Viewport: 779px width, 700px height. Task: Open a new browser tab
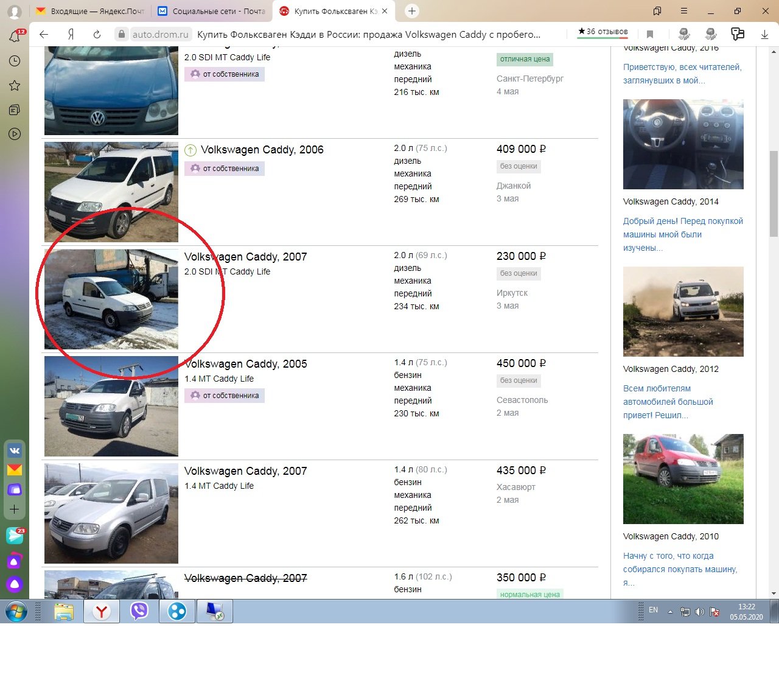[x=412, y=11]
